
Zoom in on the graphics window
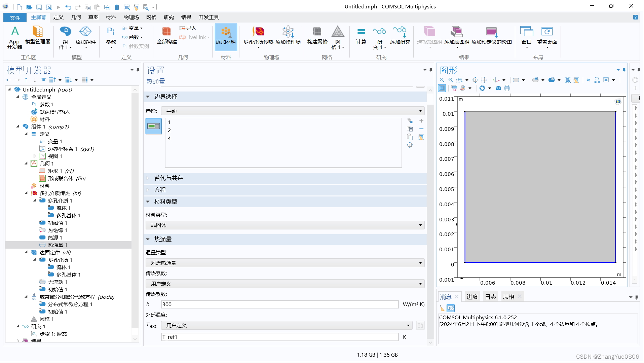point(442,80)
